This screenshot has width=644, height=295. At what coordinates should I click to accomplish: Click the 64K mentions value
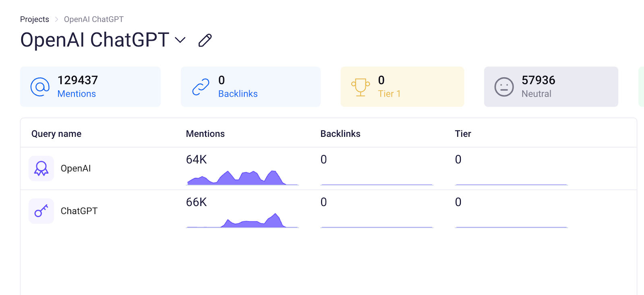tap(196, 160)
